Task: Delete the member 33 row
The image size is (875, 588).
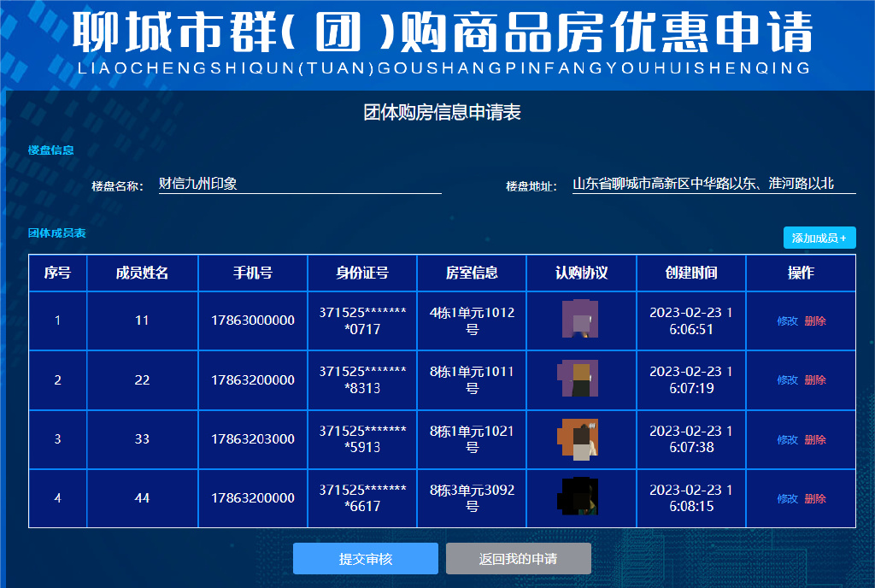Action: 815,439
